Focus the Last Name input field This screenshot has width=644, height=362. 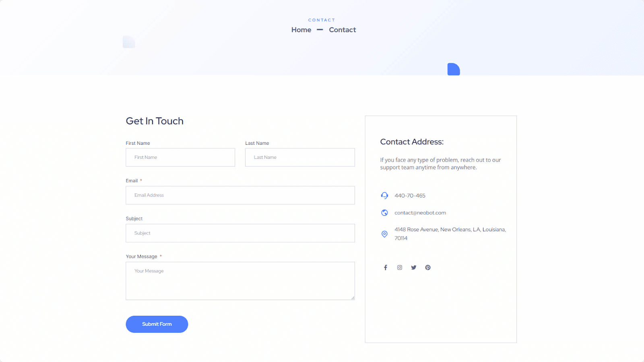(x=300, y=157)
